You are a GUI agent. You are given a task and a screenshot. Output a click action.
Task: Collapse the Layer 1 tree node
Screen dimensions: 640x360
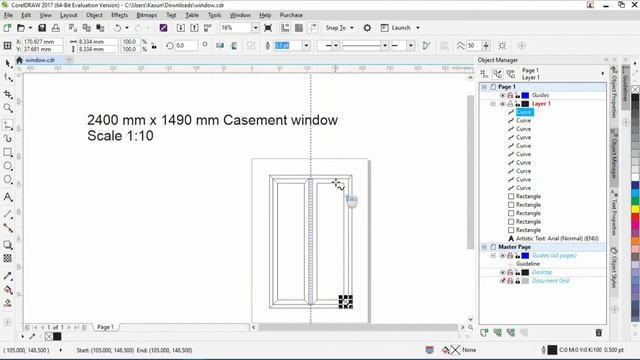pos(493,104)
